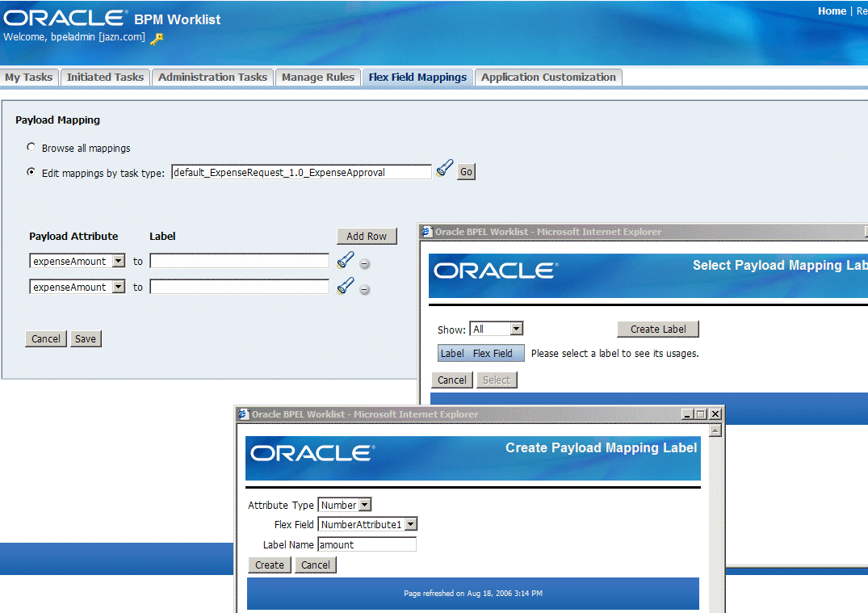868x613 pixels.
Task: Click second row Label text field
Action: tap(240, 287)
